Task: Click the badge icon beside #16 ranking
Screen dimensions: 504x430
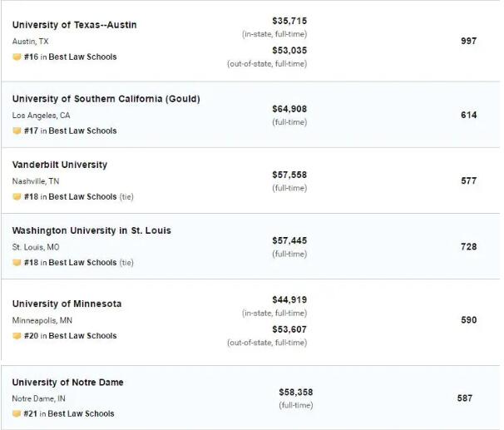Action: click(x=17, y=57)
